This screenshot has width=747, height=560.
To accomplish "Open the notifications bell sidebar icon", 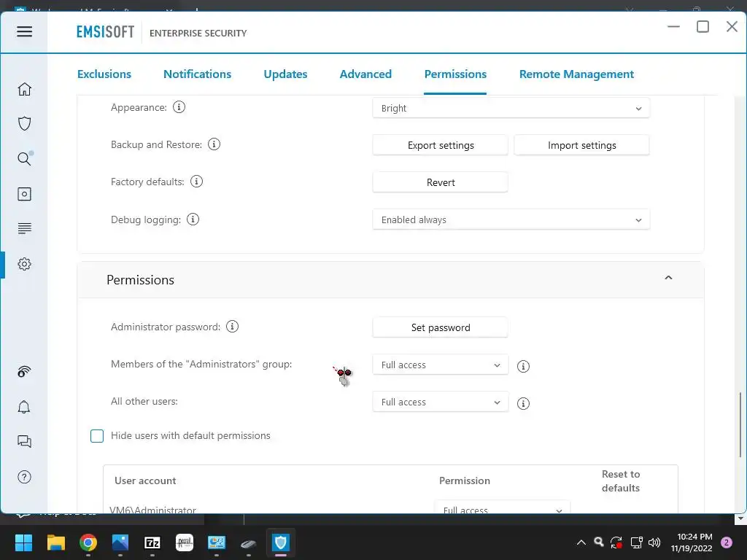I will point(24,407).
